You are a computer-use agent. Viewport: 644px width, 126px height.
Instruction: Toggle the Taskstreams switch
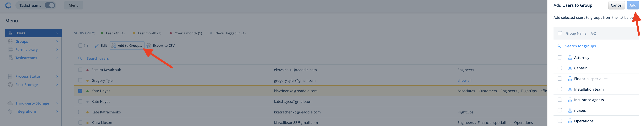click(50, 5)
